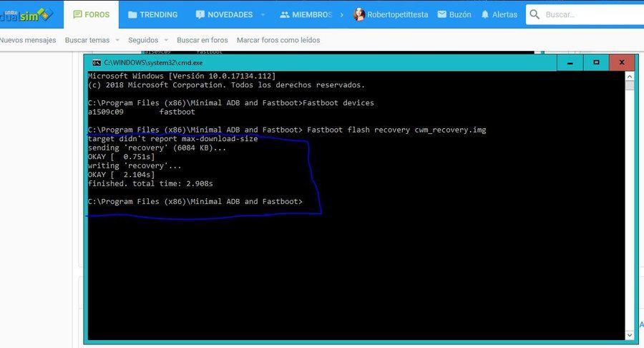
Task: Go to the dualsim site logo
Action: (26, 15)
